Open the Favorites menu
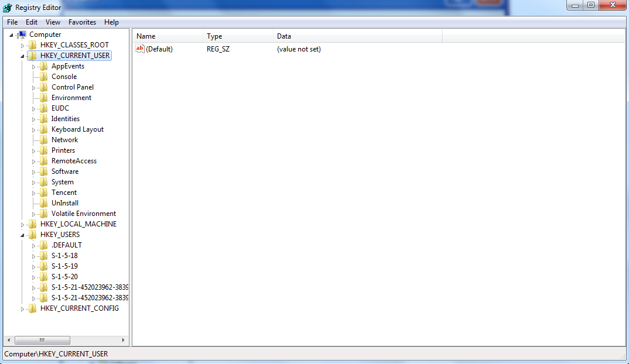This screenshot has height=364, width=629. [82, 22]
